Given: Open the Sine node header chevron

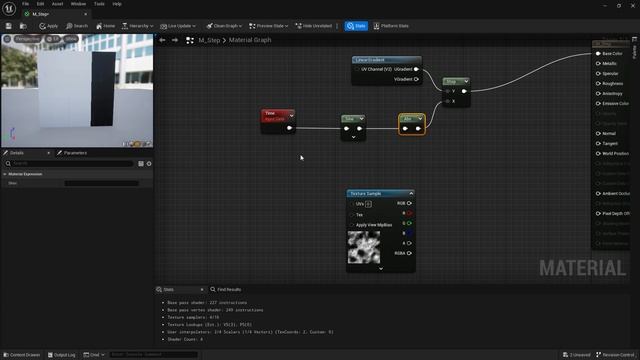Looking at the screenshot, I should [x=362, y=119].
